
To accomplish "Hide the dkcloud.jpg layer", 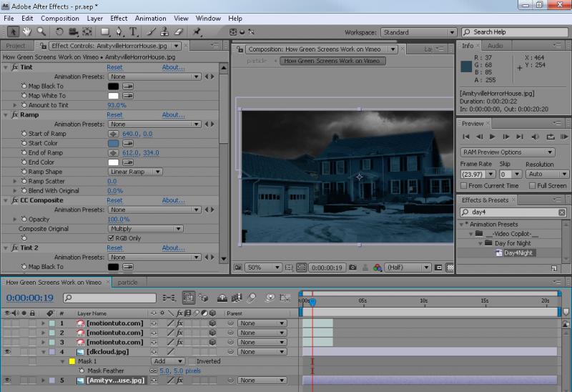I will [x=7, y=352].
